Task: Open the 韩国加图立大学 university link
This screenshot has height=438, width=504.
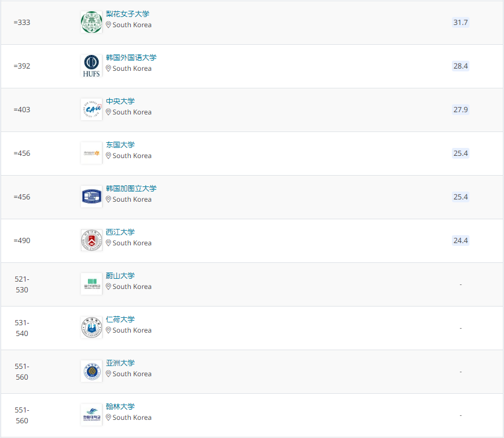Action: tap(131, 189)
